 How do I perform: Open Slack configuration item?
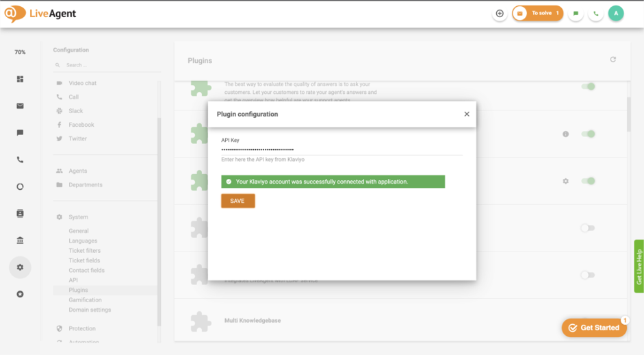click(x=75, y=111)
